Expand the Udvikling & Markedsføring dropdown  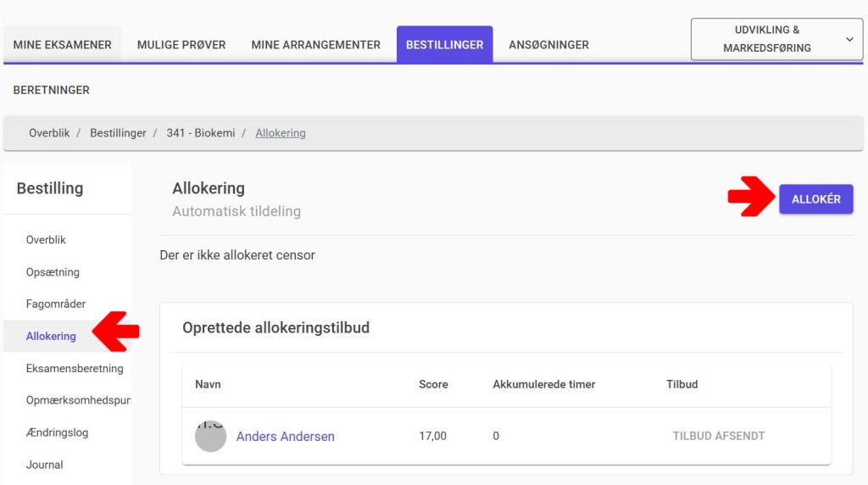point(776,39)
